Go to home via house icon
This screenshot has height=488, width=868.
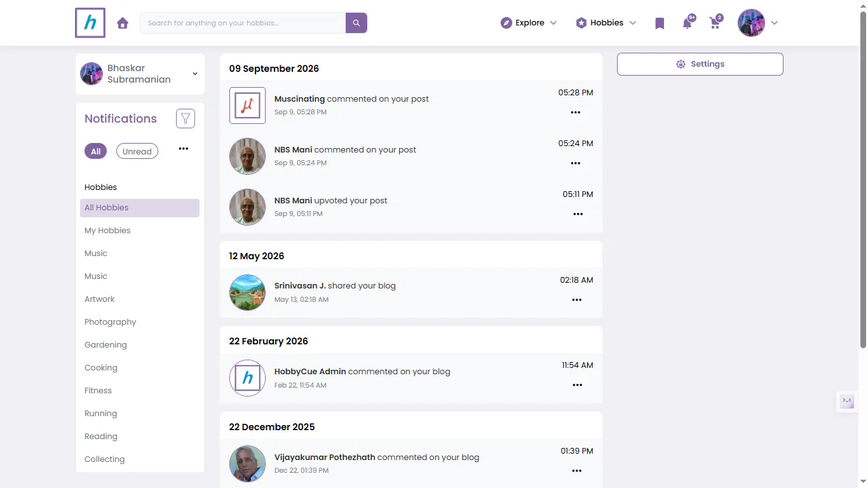coord(123,23)
